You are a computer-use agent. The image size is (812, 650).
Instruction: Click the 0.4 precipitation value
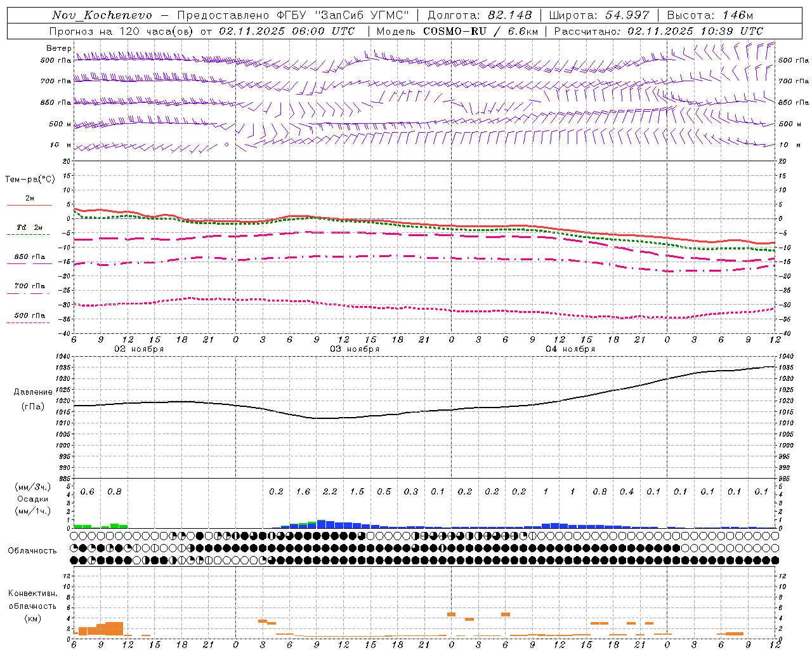coord(627,491)
